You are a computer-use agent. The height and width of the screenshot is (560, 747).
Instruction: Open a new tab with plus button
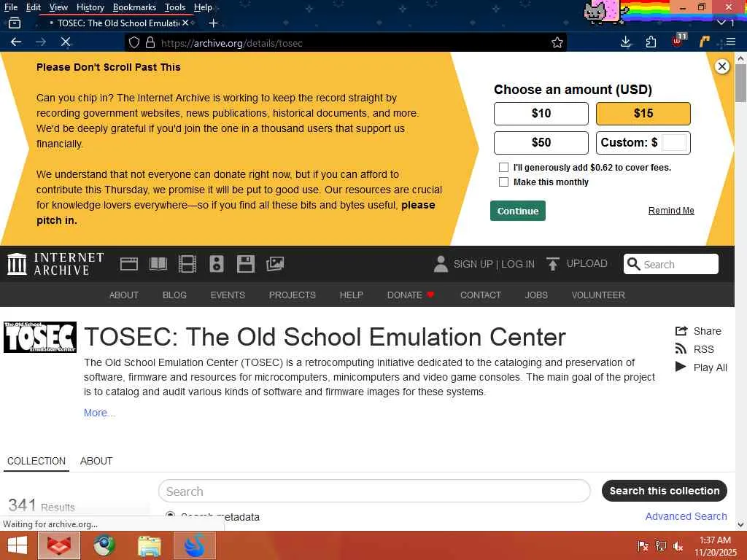coord(214,23)
